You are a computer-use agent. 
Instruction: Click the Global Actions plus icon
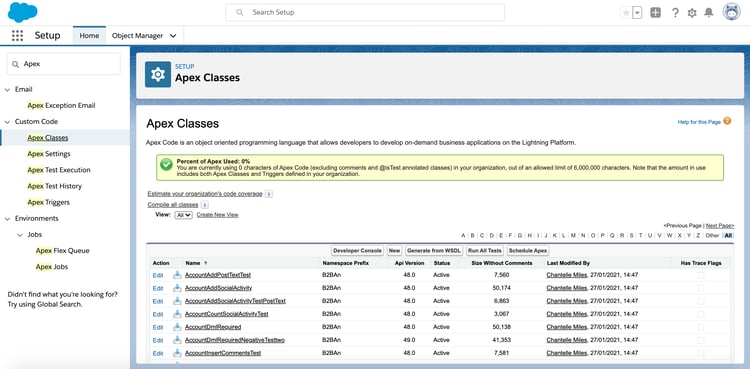coord(656,13)
